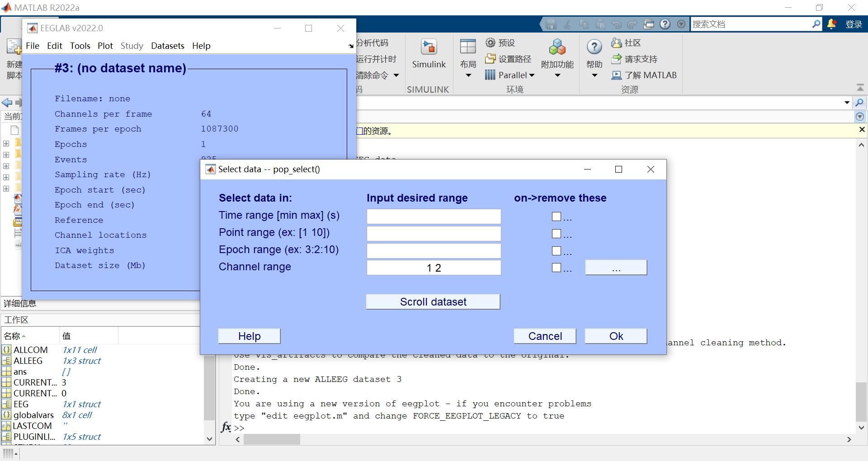Sort workspace by the 名称 column header
This screenshot has height=461, width=868.
(30, 336)
